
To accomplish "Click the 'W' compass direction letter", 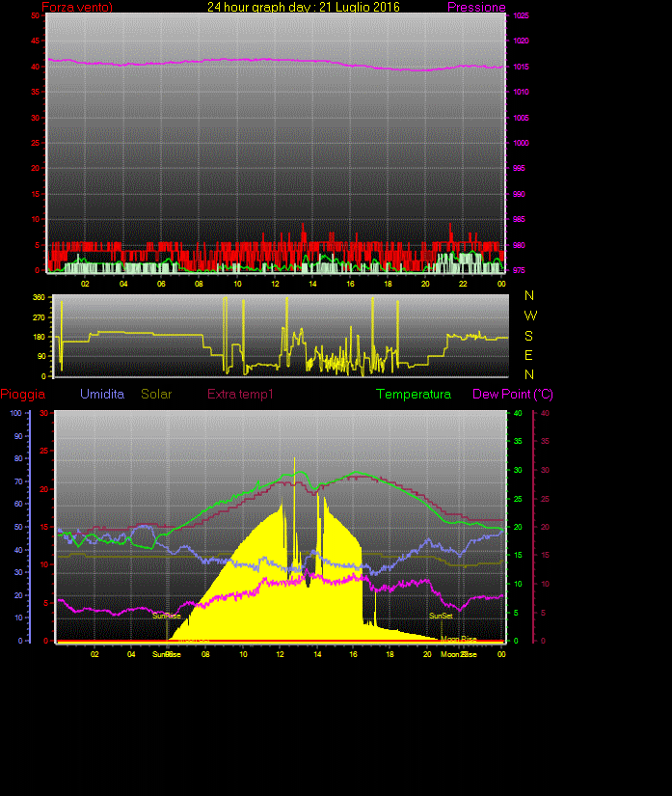I will [530, 316].
